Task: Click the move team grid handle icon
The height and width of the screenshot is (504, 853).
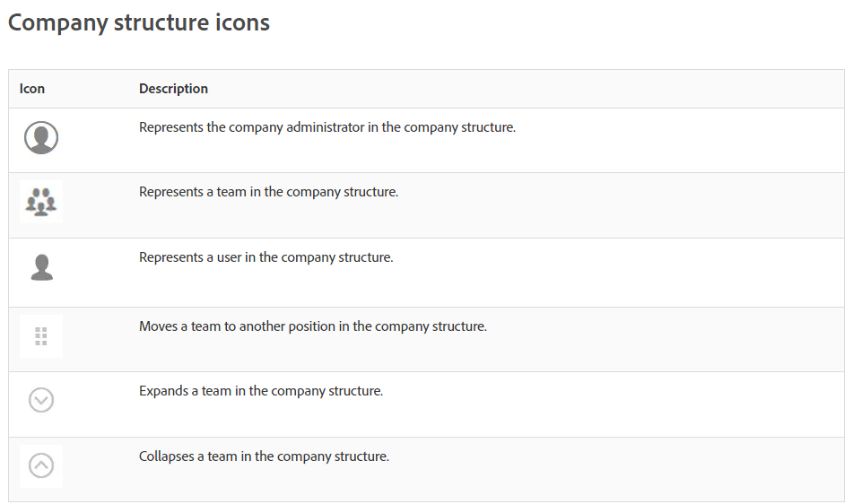Action: 41,336
